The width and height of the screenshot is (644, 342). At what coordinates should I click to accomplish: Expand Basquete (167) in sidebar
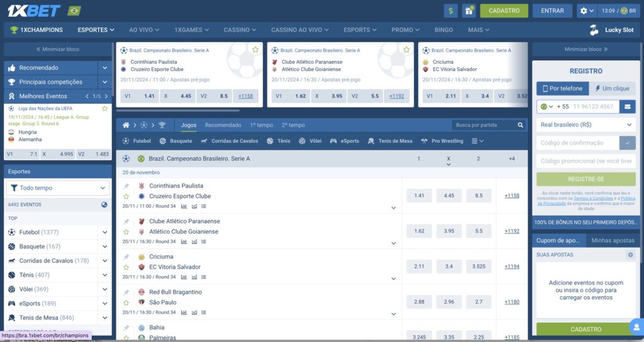[105, 246]
